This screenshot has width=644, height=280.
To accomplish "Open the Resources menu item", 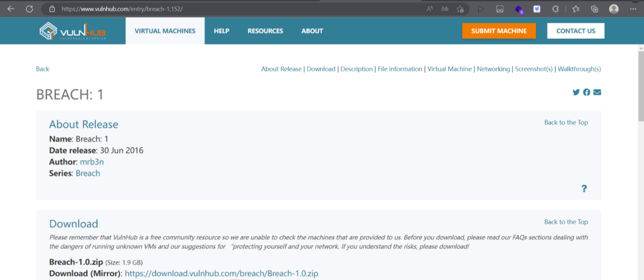I will 265,31.
